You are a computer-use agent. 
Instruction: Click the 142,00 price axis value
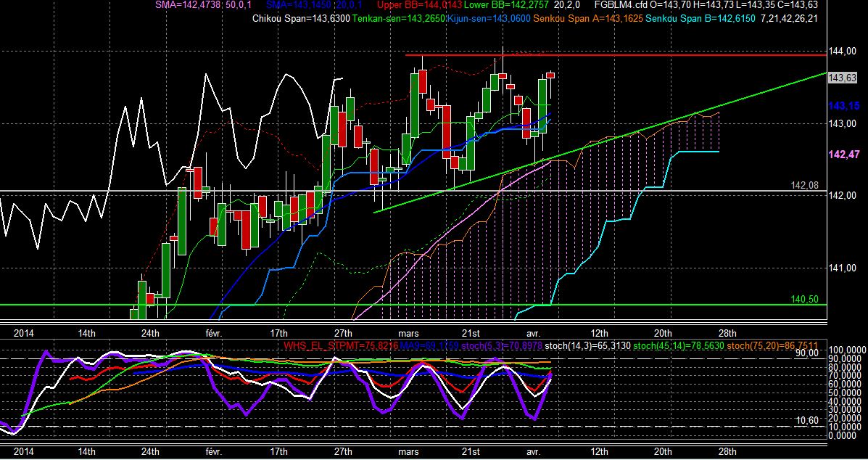click(842, 195)
